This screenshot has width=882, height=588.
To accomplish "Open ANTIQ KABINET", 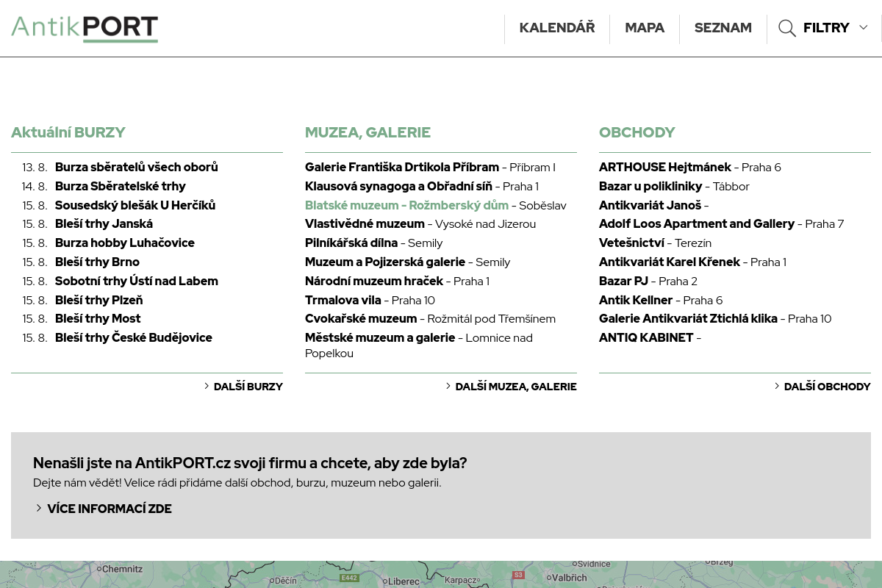I will (x=646, y=337).
